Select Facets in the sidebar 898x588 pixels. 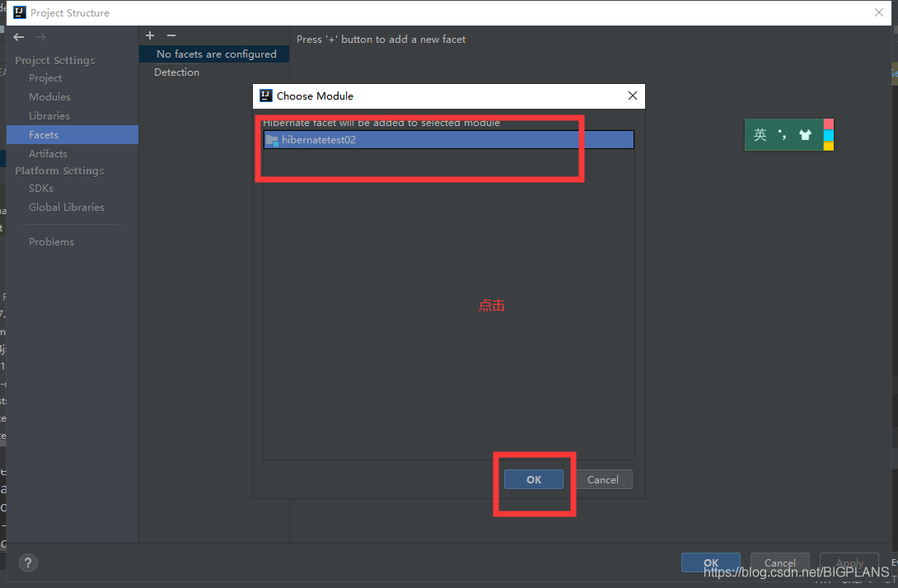[72, 134]
